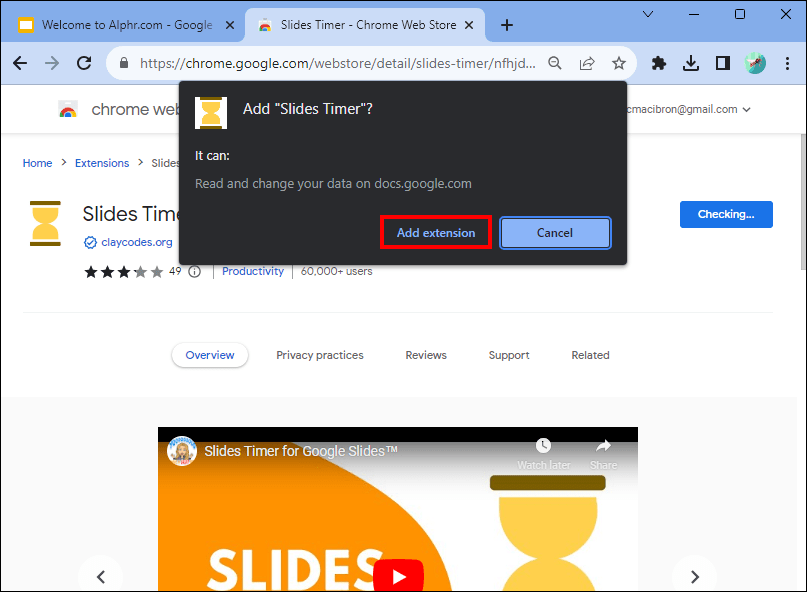807x592 pixels.
Task: Open a new tab with the plus button
Action: tap(507, 25)
